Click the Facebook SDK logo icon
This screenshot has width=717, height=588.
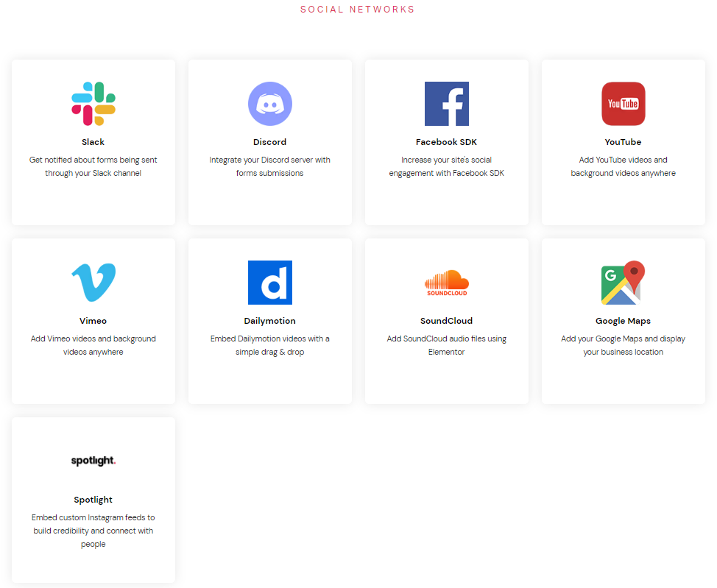447,104
